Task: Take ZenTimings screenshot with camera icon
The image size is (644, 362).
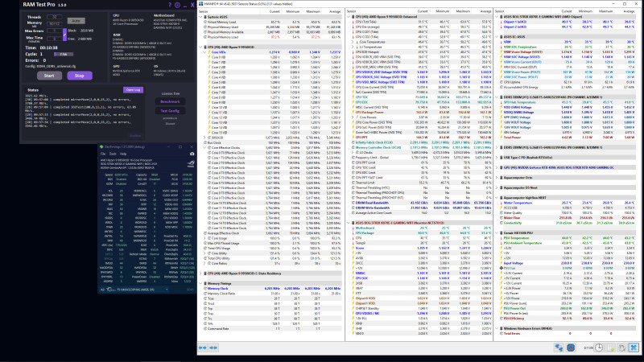Action: 192,154
